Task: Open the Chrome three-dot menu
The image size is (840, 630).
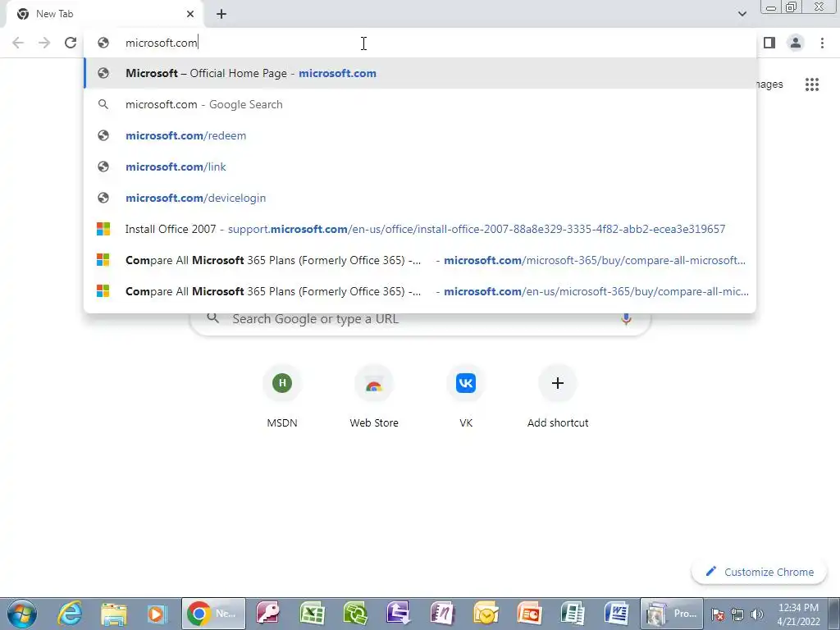Action: point(822,43)
